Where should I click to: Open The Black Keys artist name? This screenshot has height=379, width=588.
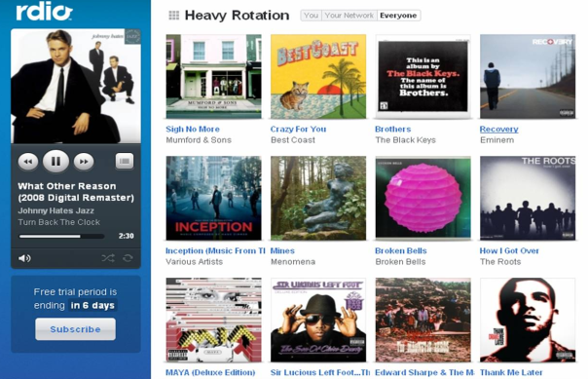[x=405, y=140]
